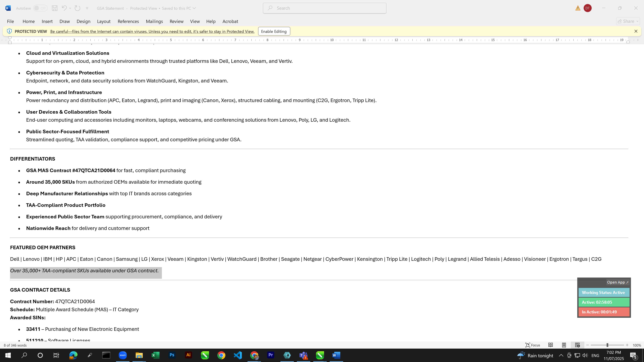Click the 'Be careful—files from the Internet' link

152,32
